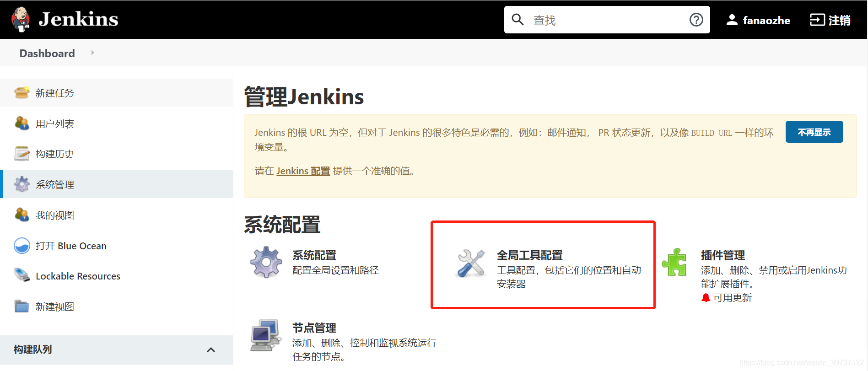The image size is (868, 371).
Task: Select 系统管理 in the sidebar
Action: coord(55,184)
